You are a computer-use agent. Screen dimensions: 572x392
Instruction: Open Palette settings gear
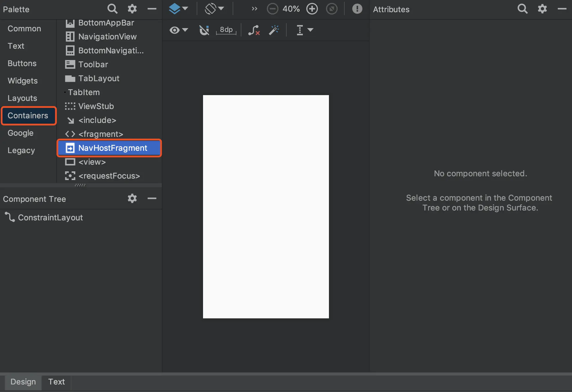pos(132,9)
